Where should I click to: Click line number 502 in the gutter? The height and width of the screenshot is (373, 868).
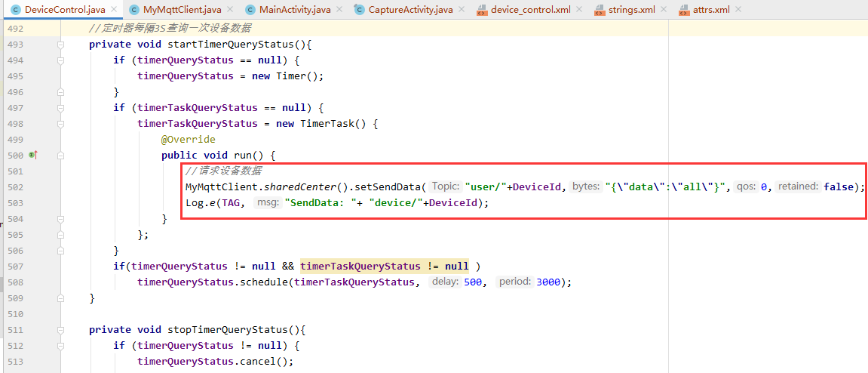17,186
